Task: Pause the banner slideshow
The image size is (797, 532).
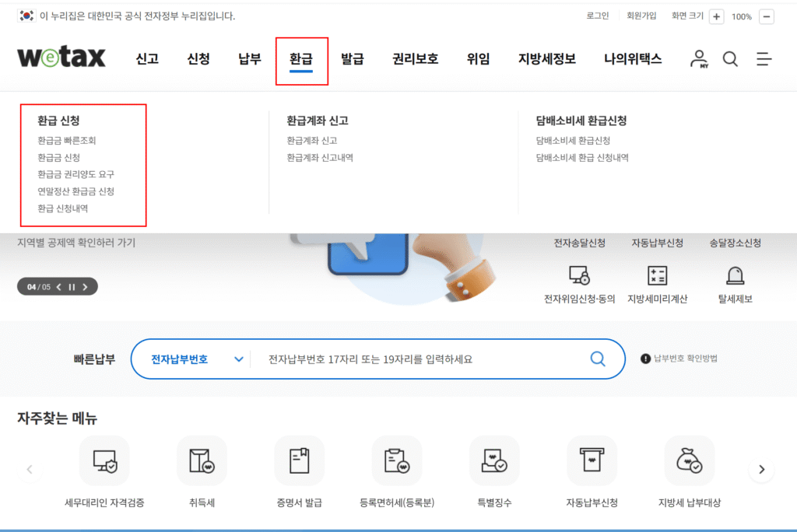Action: pos(72,287)
